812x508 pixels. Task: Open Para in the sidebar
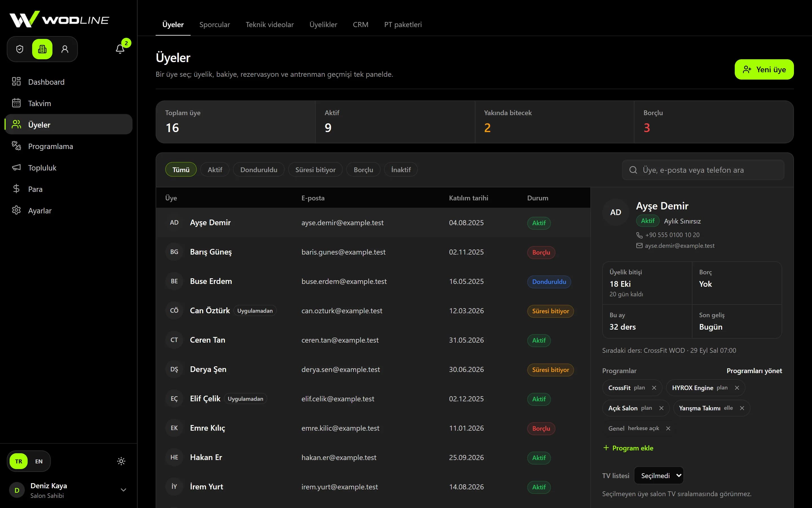(69, 189)
